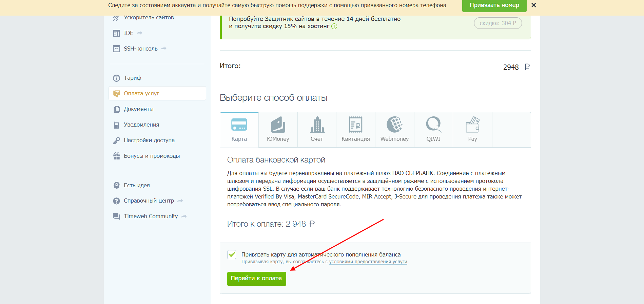Click the rocket icon beside Ускоритель сайтов
The width and height of the screenshot is (644, 304).
pyautogui.click(x=116, y=18)
